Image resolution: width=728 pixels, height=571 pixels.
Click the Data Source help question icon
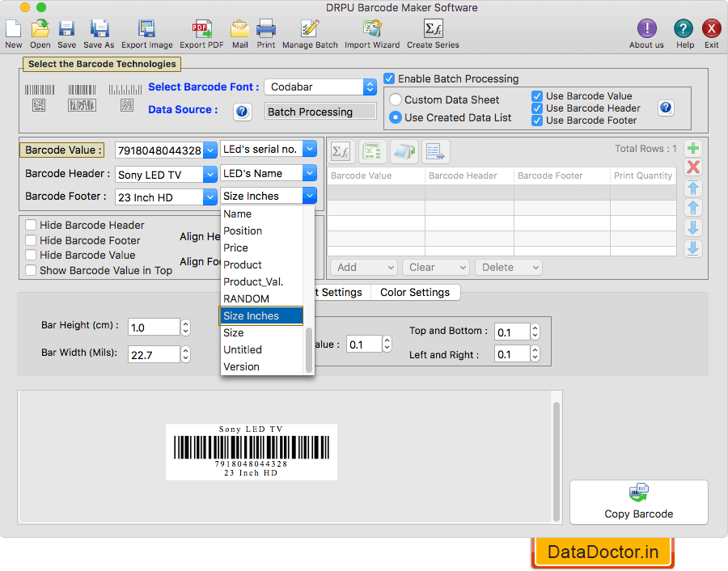pyautogui.click(x=242, y=112)
